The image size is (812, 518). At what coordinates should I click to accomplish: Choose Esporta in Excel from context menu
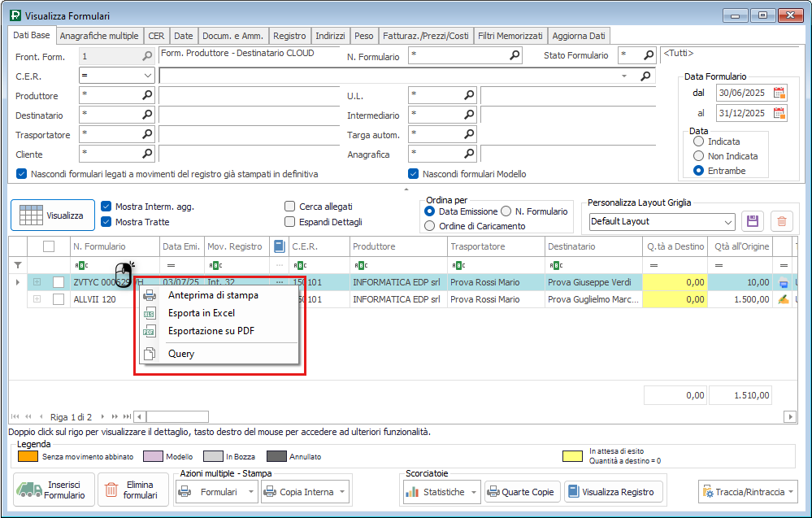click(201, 313)
